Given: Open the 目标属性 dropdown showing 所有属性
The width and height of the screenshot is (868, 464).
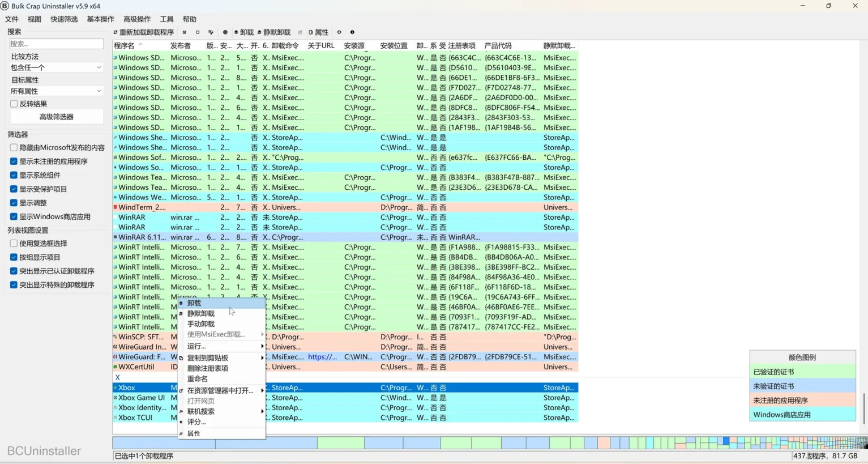Looking at the screenshot, I should tap(56, 91).
